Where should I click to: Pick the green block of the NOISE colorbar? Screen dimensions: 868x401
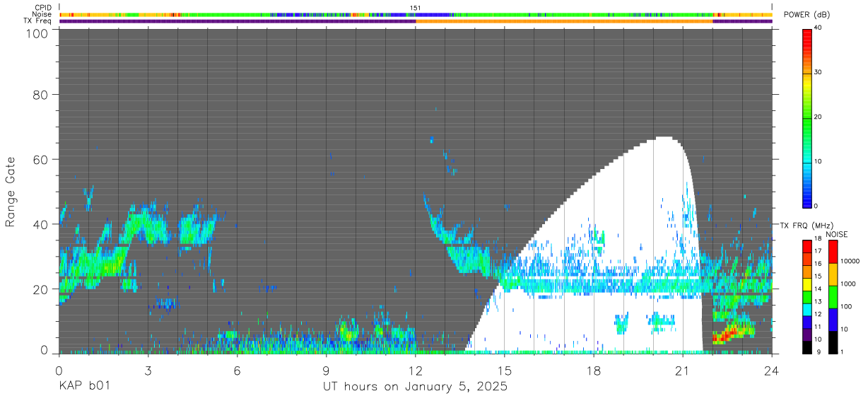click(833, 297)
